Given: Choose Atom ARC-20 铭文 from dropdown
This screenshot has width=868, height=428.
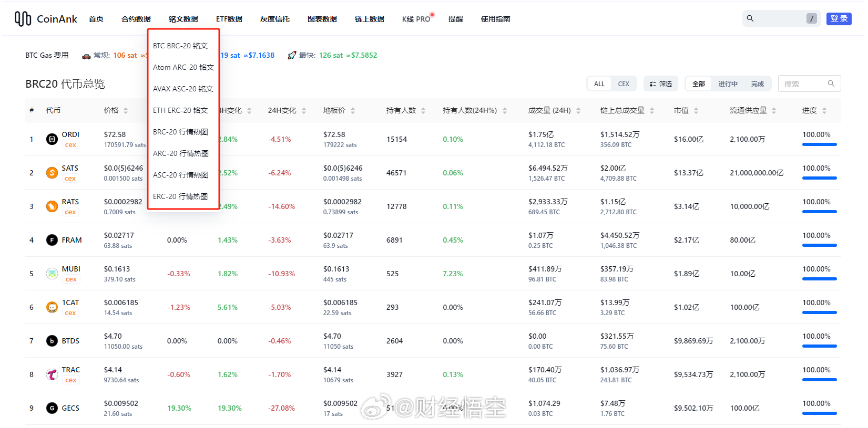Looking at the screenshot, I should point(183,67).
